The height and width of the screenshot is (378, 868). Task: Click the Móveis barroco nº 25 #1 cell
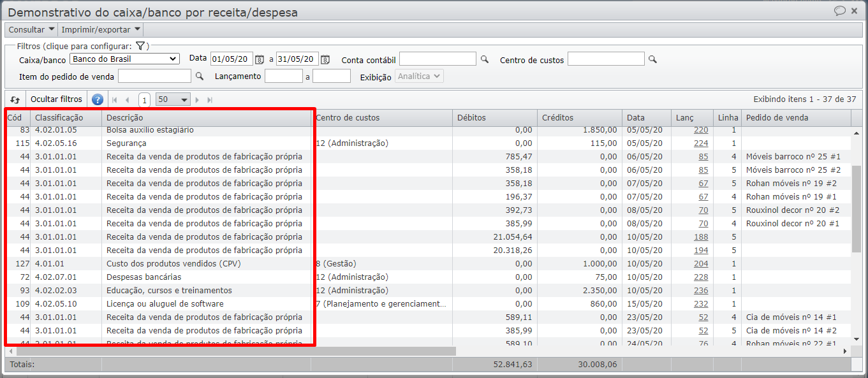click(x=797, y=157)
